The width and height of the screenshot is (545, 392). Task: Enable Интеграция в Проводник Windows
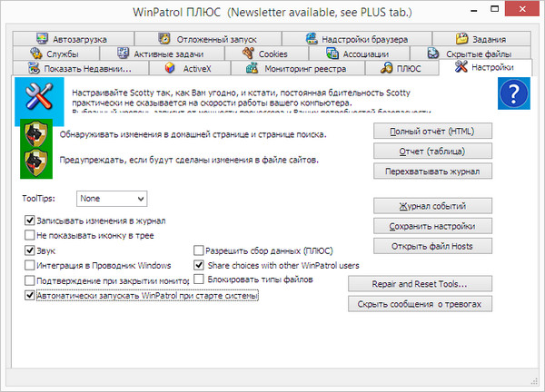pos(30,265)
